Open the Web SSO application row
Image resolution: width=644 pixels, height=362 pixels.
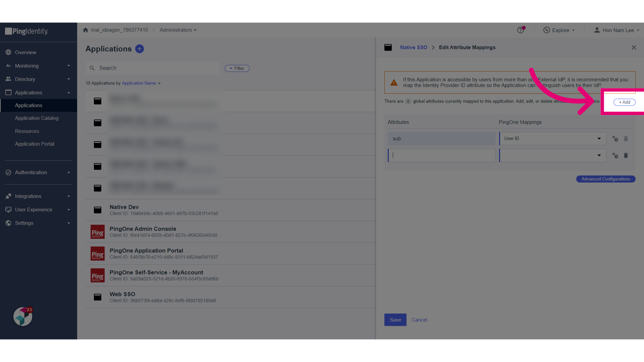pos(230,297)
